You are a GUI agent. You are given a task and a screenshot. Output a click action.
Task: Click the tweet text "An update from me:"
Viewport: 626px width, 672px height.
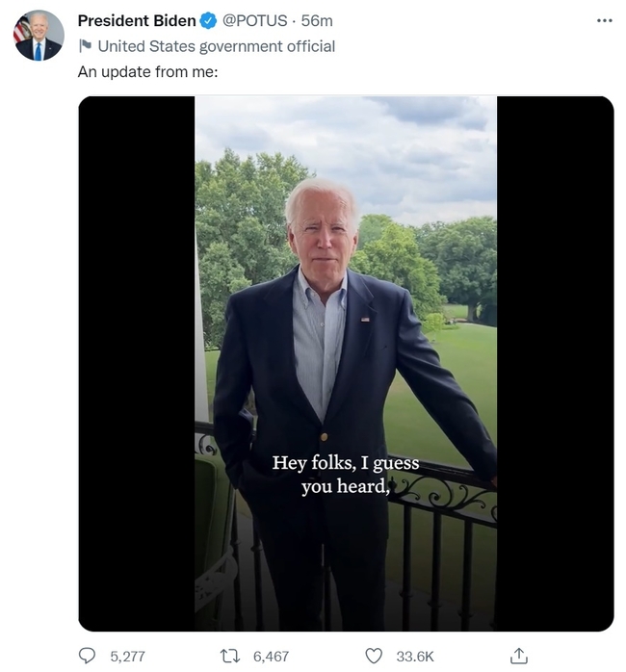tap(147, 71)
